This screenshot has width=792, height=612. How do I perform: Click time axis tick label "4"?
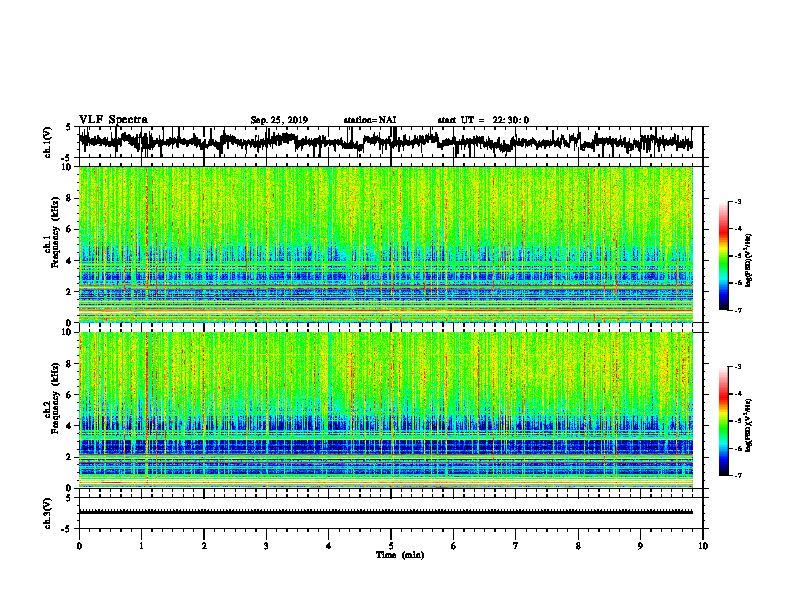click(329, 546)
